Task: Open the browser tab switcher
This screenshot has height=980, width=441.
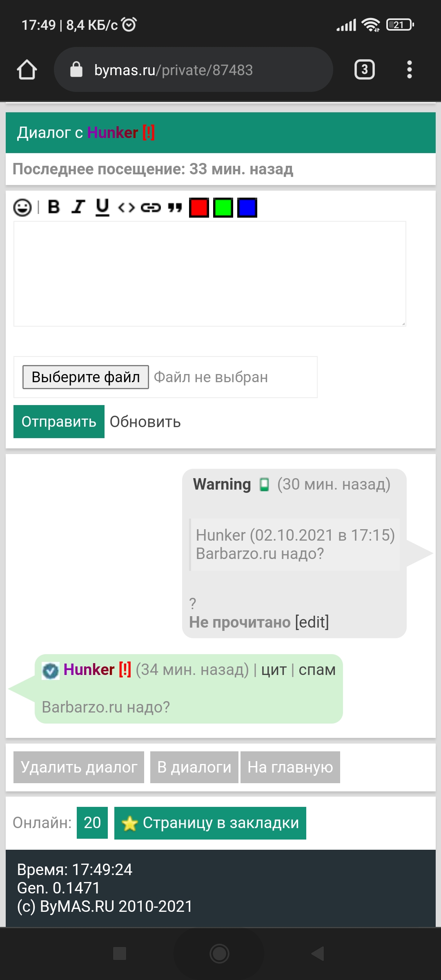Action: [x=364, y=70]
